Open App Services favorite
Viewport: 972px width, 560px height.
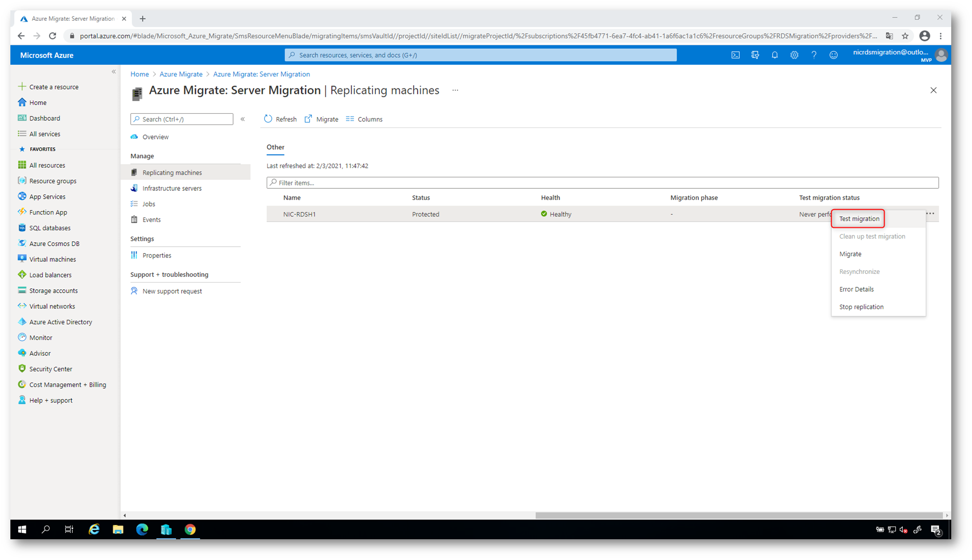[x=47, y=197]
